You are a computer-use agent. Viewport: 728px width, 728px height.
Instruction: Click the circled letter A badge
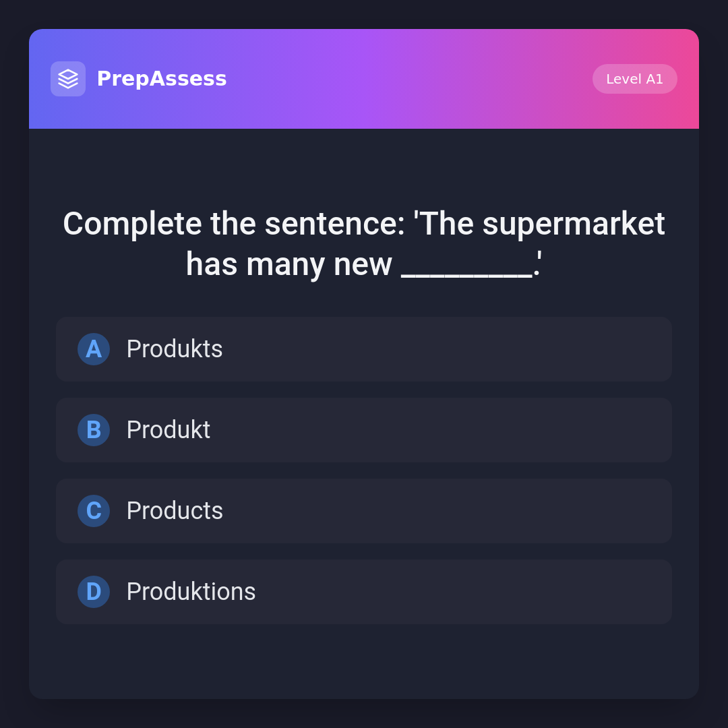point(94,349)
